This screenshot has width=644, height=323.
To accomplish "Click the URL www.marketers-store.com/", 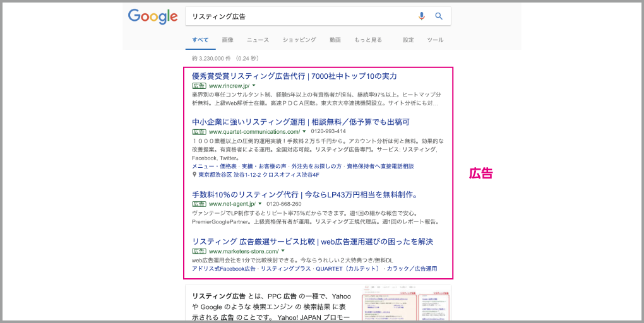I will click(244, 251).
